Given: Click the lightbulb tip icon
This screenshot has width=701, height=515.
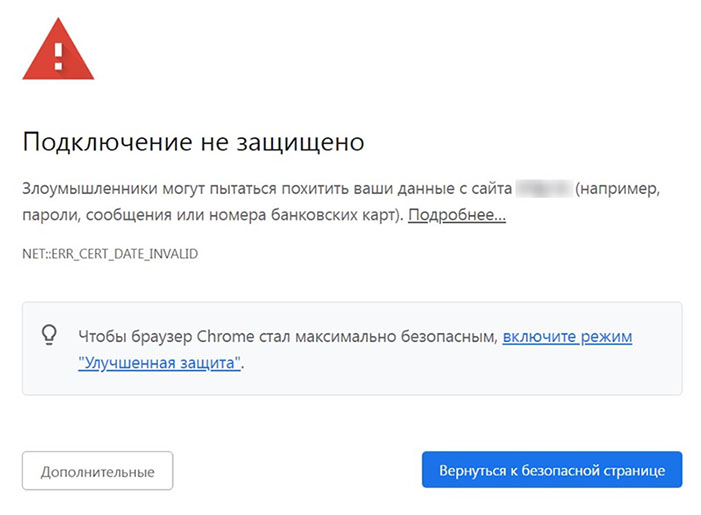Looking at the screenshot, I should tap(48, 336).
